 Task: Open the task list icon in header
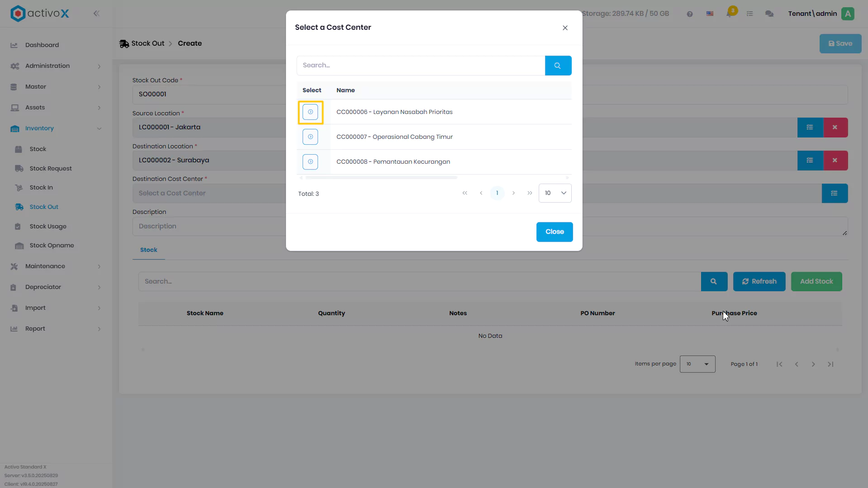749,14
